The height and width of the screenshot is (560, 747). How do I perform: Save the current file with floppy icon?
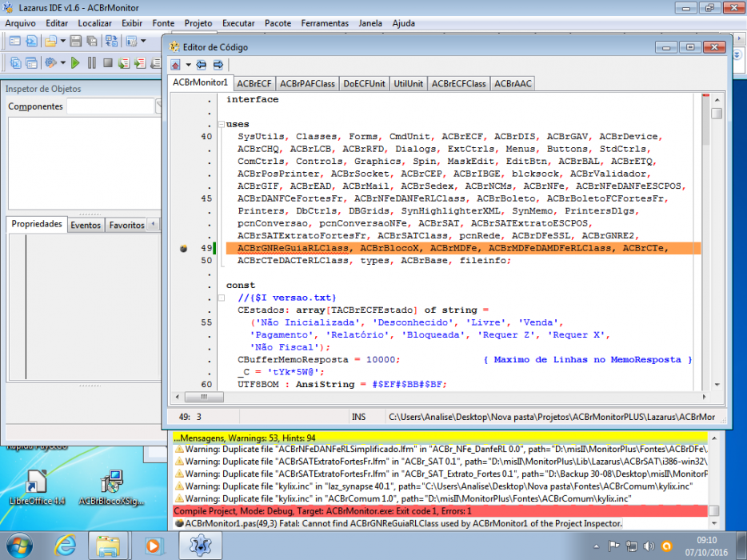[x=75, y=41]
